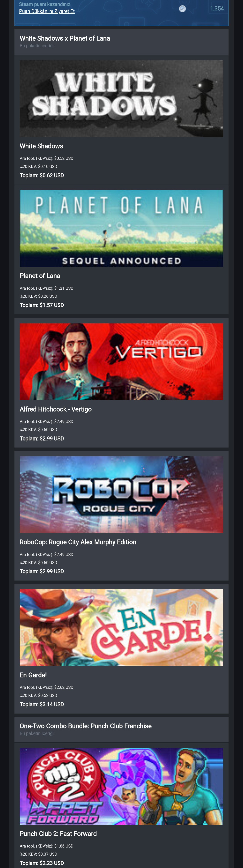Click Toplam $0.62 USD under White Shadows
This screenshot has height=868, width=243.
coord(42,175)
